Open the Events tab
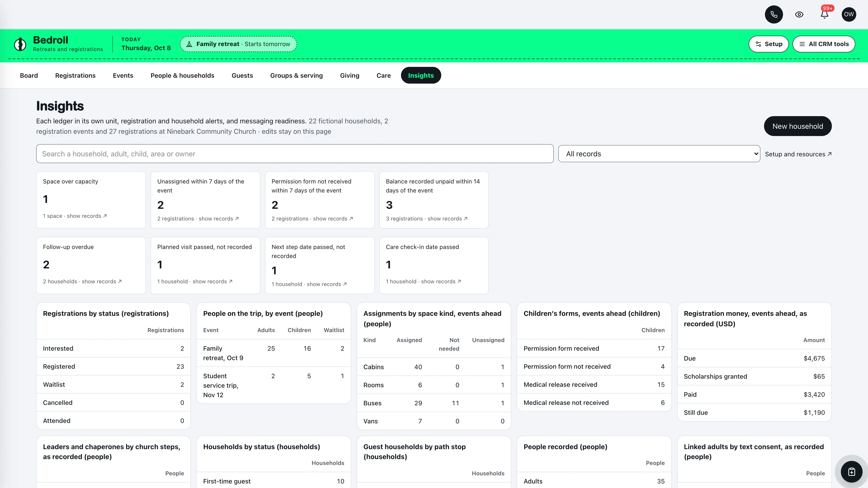The width and height of the screenshot is (868, 488). pos(123,75)
